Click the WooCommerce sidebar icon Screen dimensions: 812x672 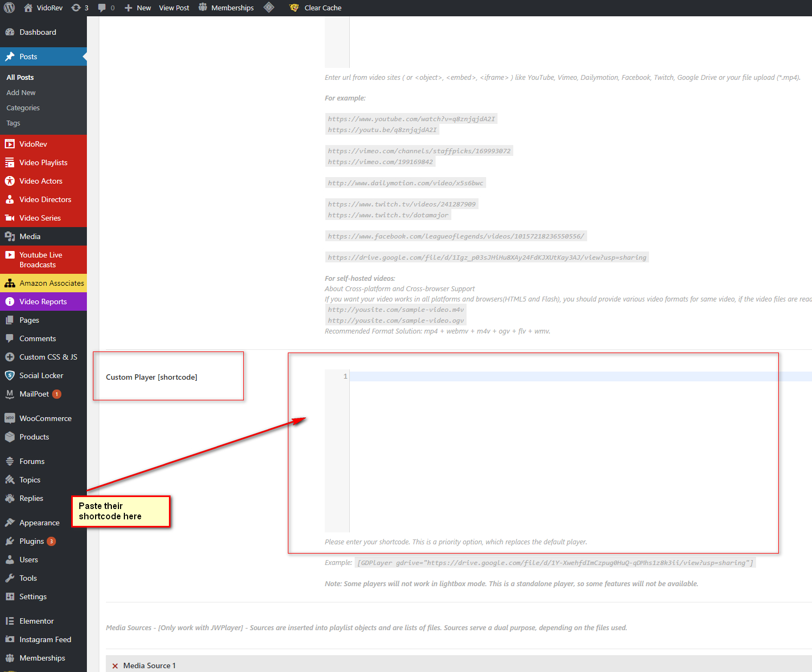[x=10, y=418]
